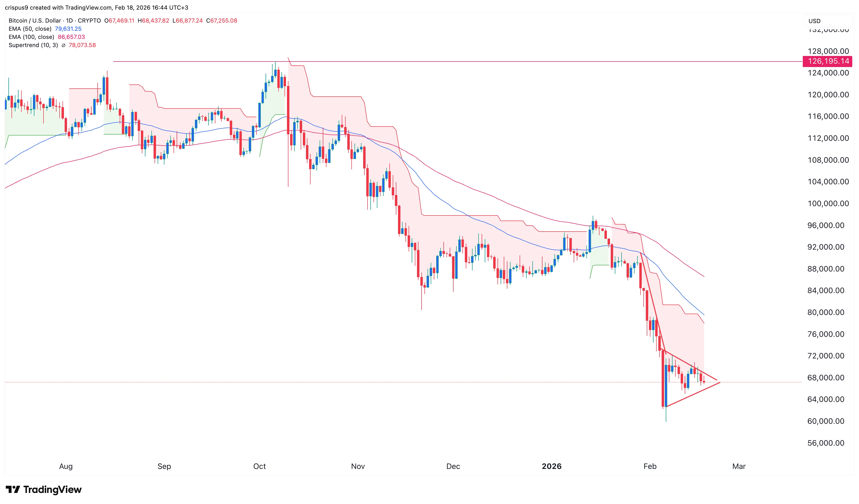The width and height of the screenshot is (859, 504).
Task: Click the Aug label on the time axis
Action: (66, 466)
